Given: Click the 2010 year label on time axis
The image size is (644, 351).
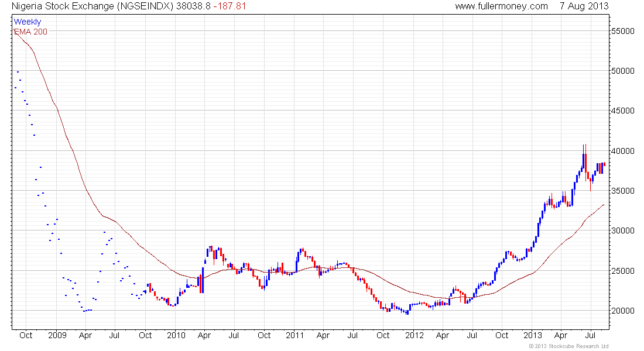Looking at the screenshot, I should (x=176, y=335).
